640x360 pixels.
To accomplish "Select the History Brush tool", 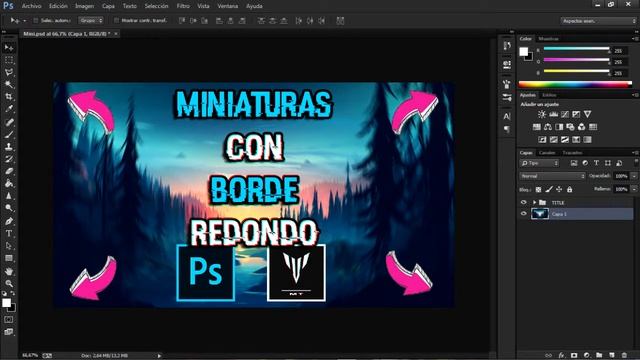I will 9,159.
